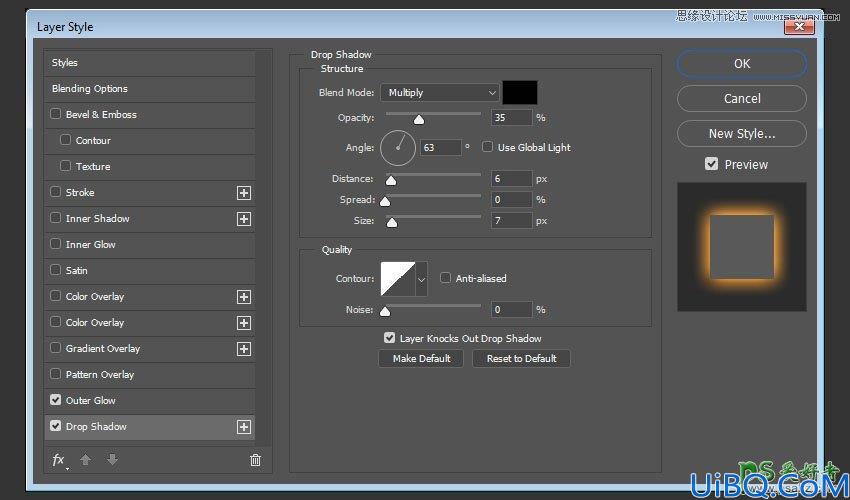Enable the Satin checkbox
Viewport: 850px width, 500px height.
click(55, 270)
